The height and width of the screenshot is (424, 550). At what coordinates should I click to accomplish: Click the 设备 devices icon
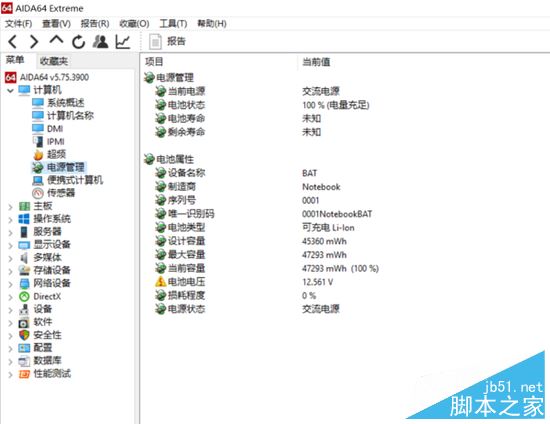(x=24, y=309)
